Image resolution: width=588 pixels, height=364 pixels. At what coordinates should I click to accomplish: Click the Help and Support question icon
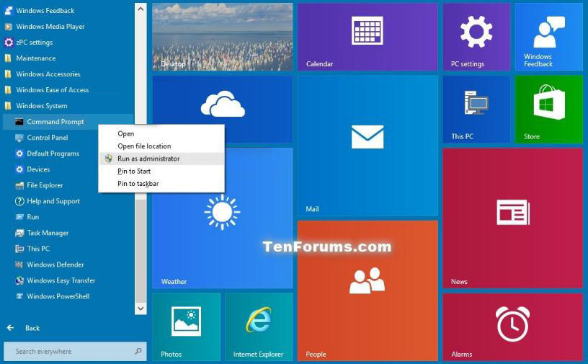click(x=19, y=201)
